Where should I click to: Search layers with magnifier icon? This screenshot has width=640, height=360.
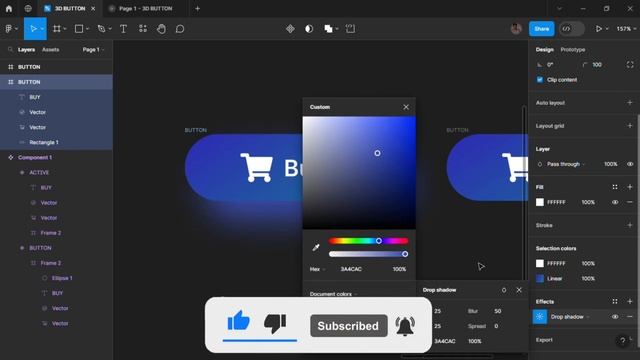click(x=10, y=49)
